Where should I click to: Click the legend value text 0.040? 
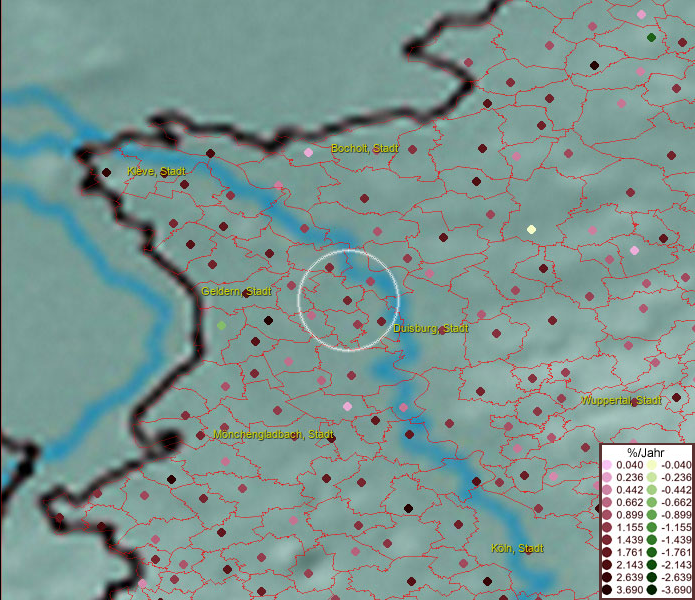coord(629,465)
